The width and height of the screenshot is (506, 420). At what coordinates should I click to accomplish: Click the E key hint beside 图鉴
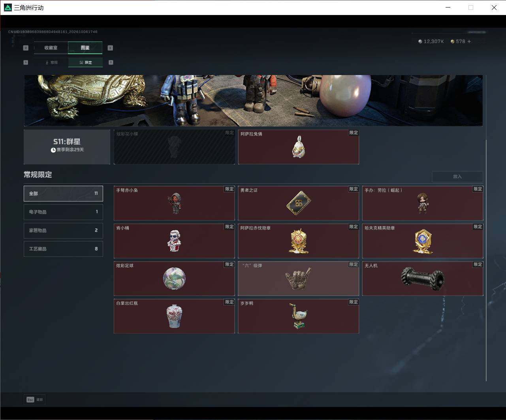click(x=110, y=48)
